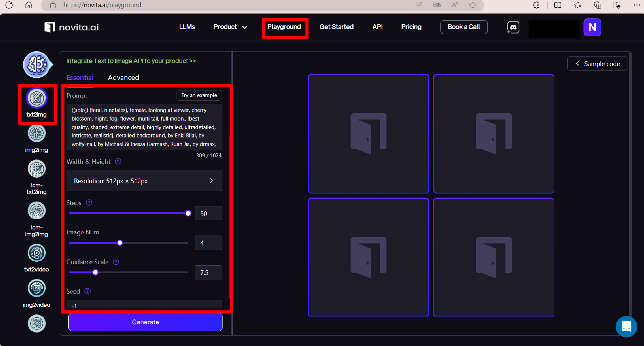Select the lcm-txt2img sidebar icon
Viewport: 644px width, 346px height.
[37, 169]
